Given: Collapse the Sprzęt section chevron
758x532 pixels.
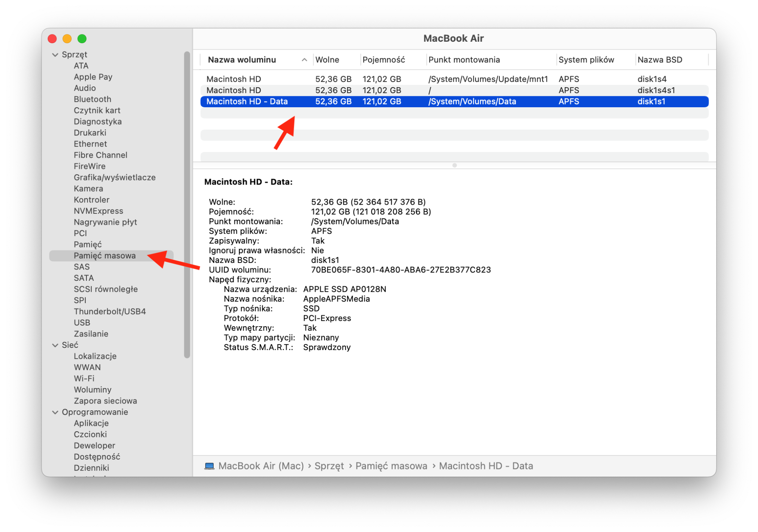Looking at the screenshot, I should pos(55,55).
